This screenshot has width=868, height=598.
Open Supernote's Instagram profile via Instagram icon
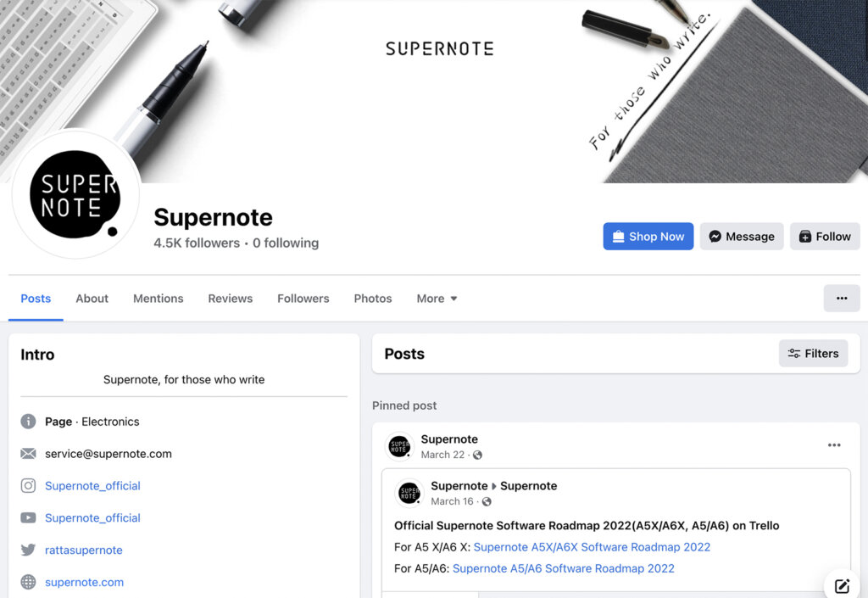28,485
